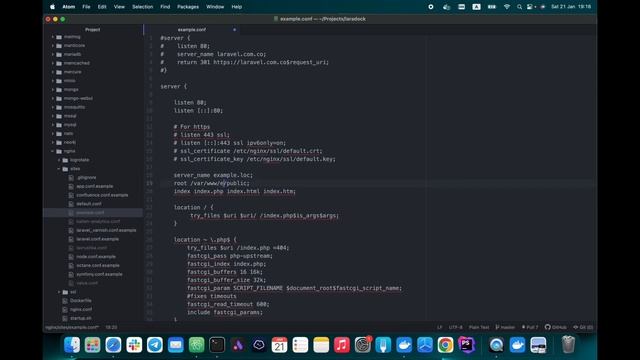Expand the mongo-webui folder arrow
This screenshot has width=640, height=360.
(53, 98)
